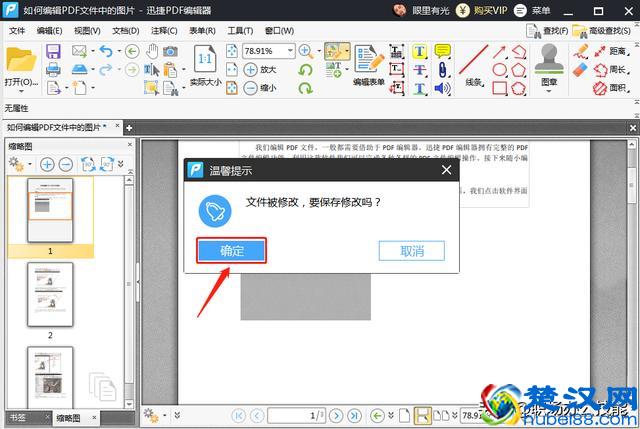Select the pencil drawing tool
Viewport: 640px width, 429px height.
[580, 51]
